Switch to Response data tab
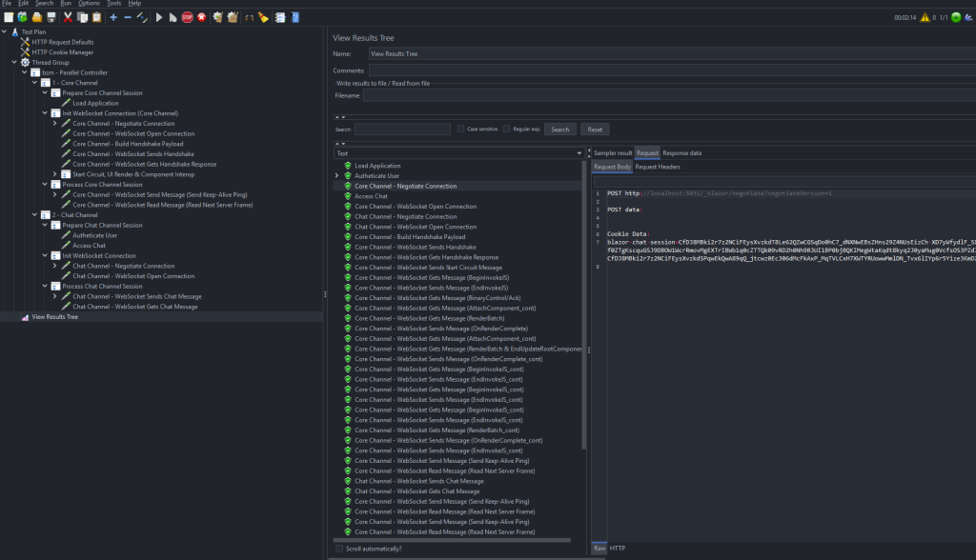 [681, 153]
